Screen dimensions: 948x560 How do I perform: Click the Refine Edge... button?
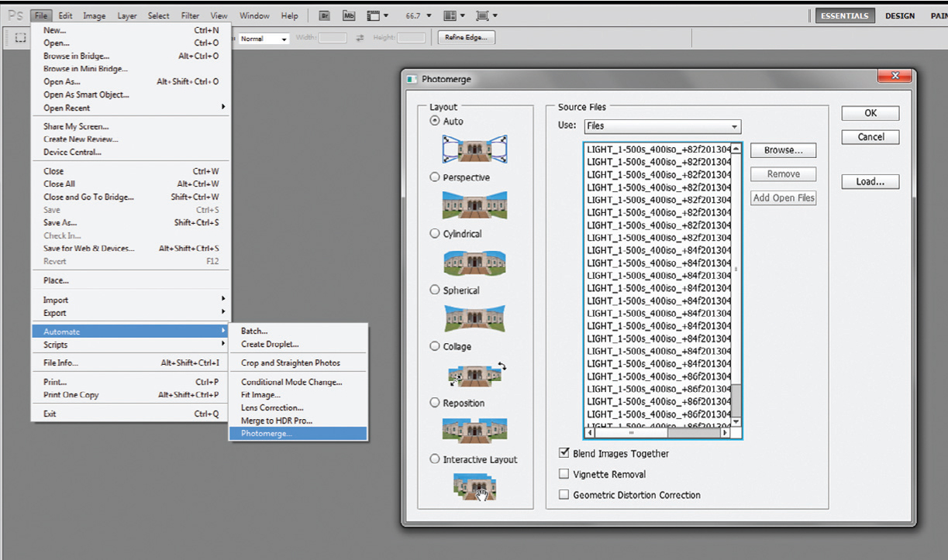[466, 37]
